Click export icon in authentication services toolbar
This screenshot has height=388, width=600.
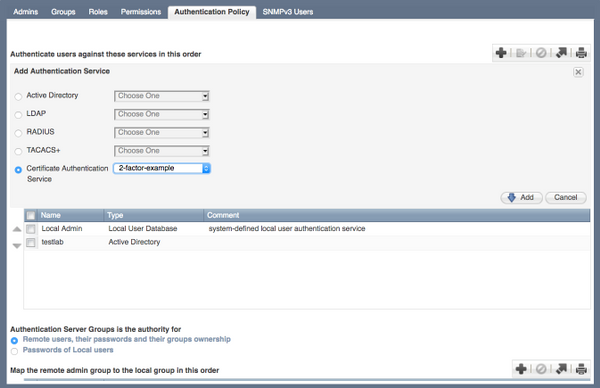click(561, 53)
